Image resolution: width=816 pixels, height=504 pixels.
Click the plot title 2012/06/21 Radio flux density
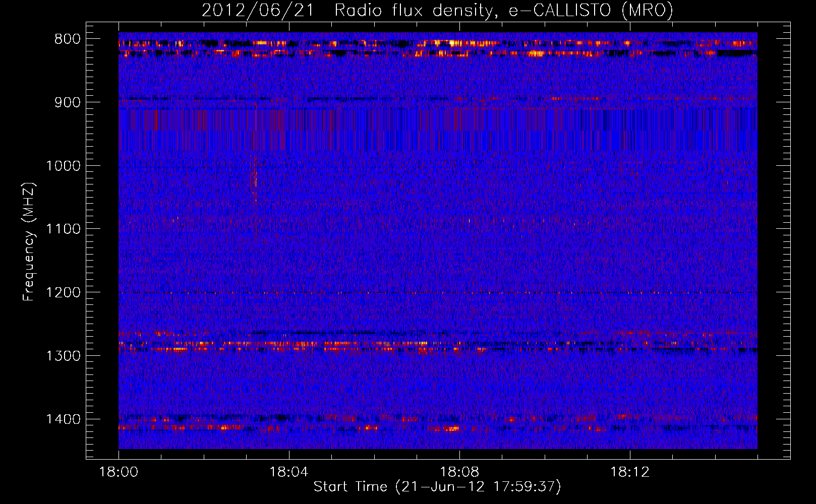tap(437, 10)
